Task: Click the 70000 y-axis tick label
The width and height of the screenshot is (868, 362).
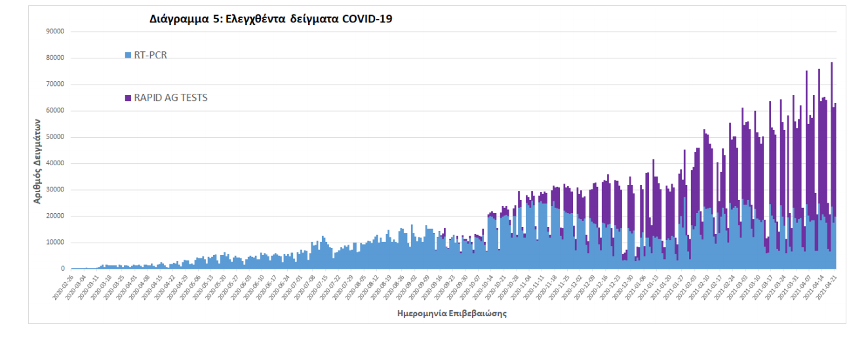Action: coord(54,84)
